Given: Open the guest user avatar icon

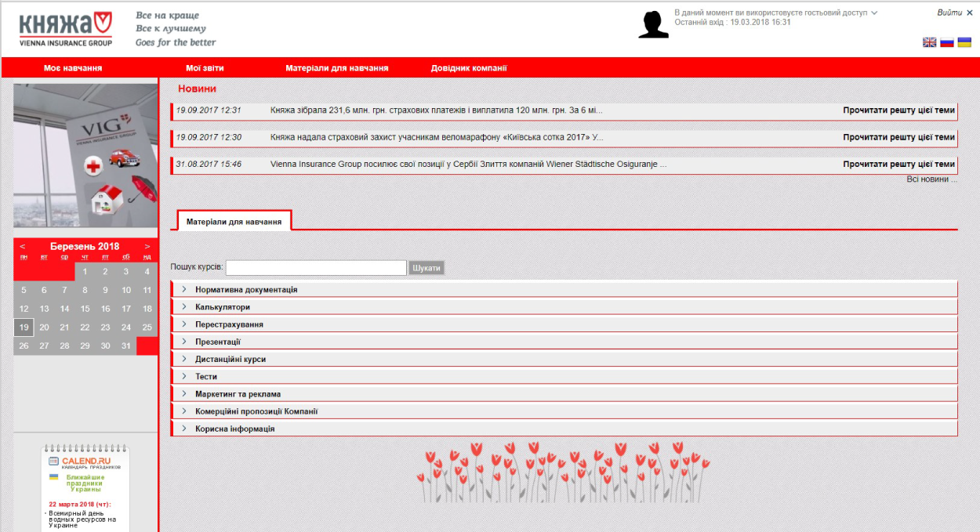Looking at the screenshot, I should 653,24.
